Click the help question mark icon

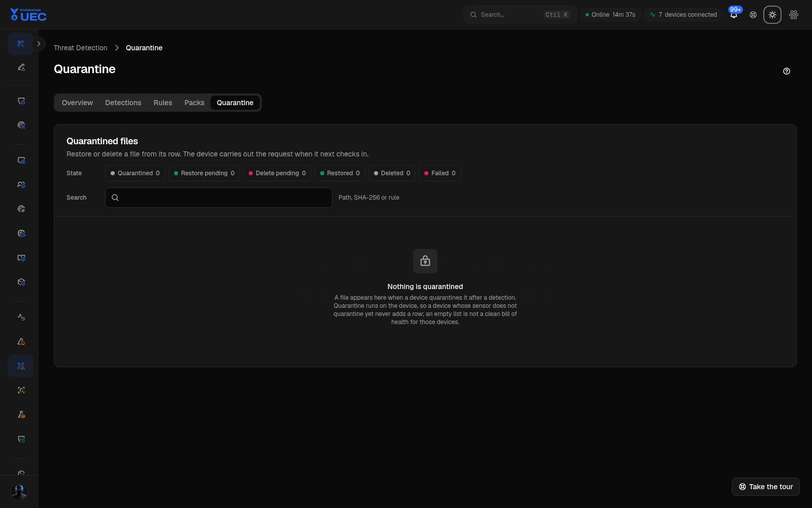tap(787, 71)
